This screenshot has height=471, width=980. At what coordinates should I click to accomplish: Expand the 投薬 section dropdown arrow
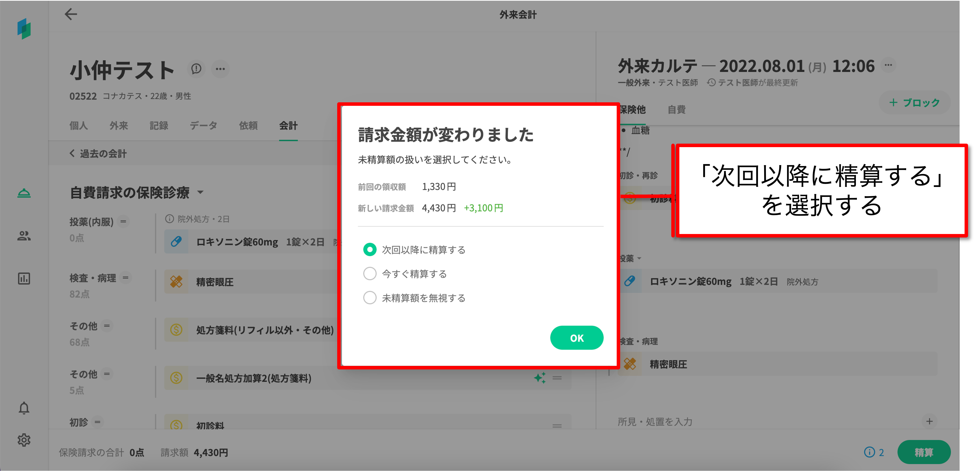(639, 259)
